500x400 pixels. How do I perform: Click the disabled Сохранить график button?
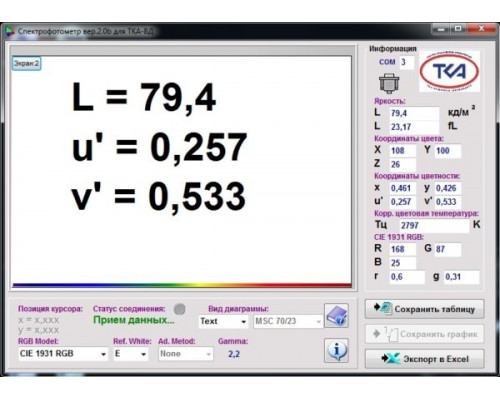click(424, 334)
